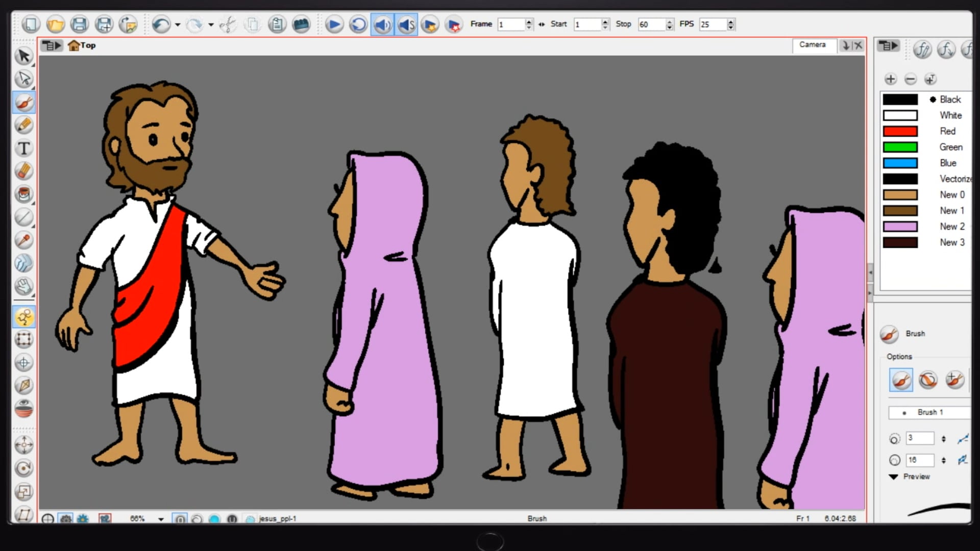This screenshot has width=980, height=551.
Task: Open the Brush 1 preset selector
Action: point(929,412)
